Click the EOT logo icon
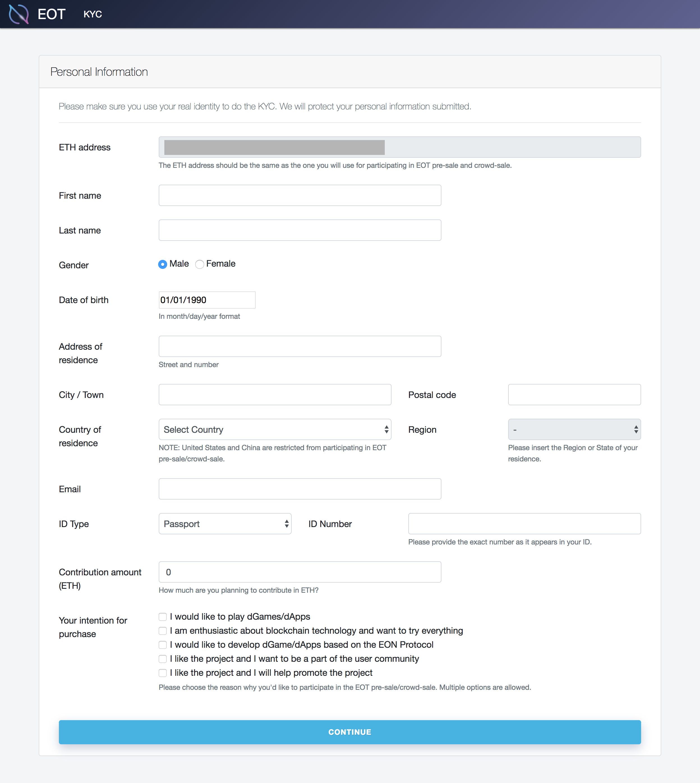The image size is (700, 783). coord(19,14)
